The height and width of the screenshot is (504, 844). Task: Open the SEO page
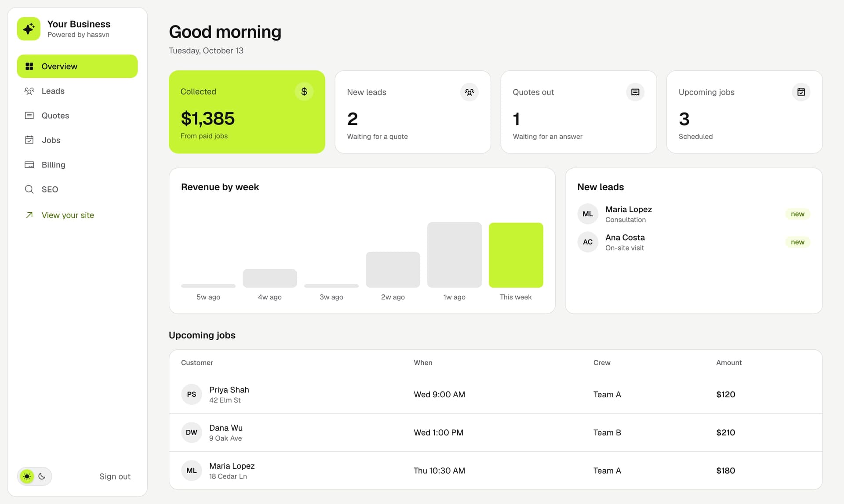tap(77, 189)
